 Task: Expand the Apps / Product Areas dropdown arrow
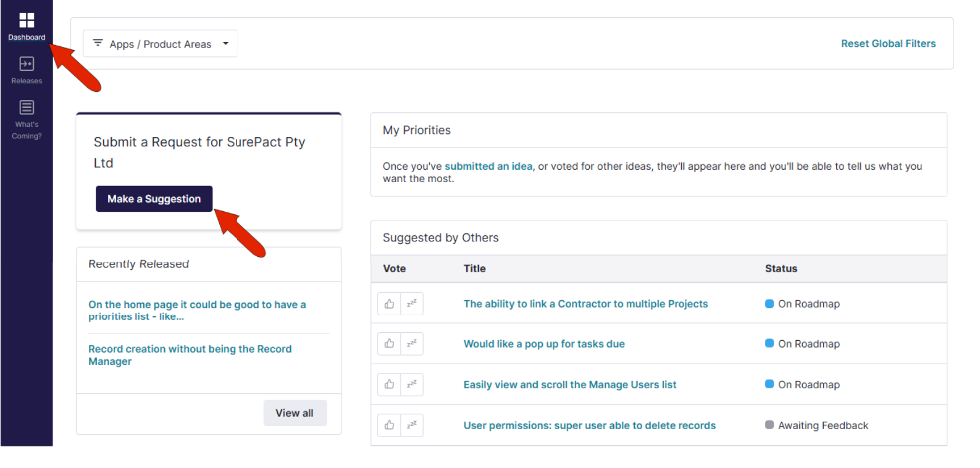(x=225, y=43)
